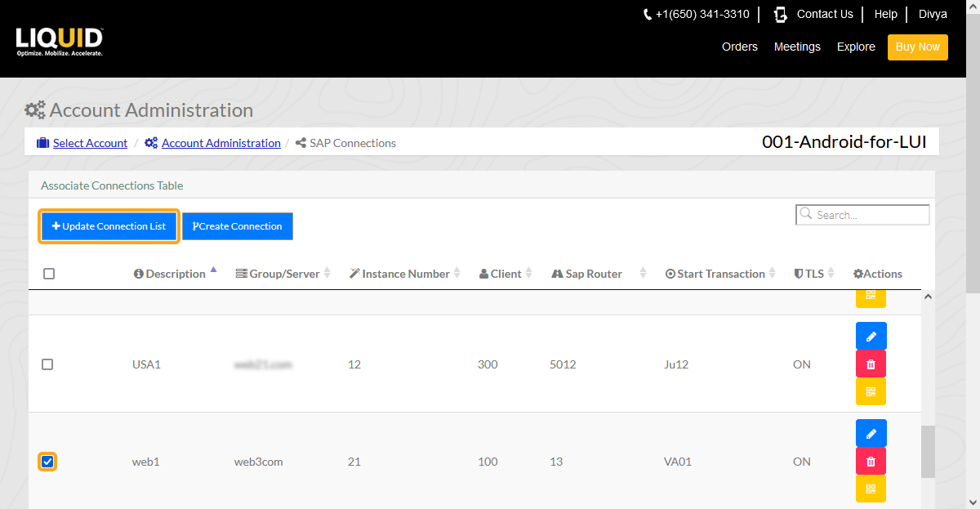Open the Orders menu

click(x=740, y=47)
